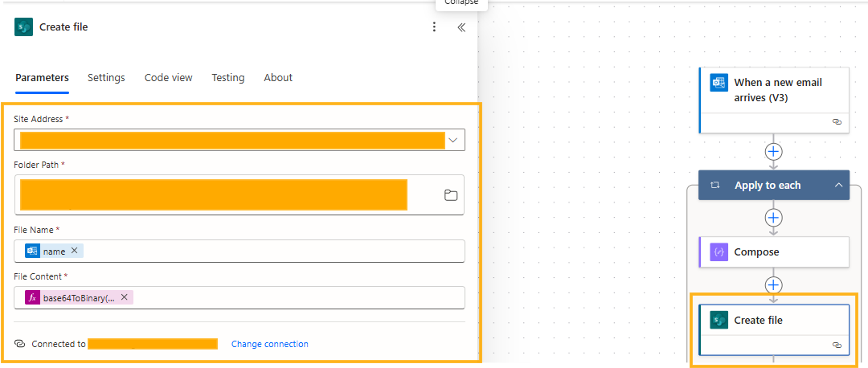Select the Create file action card

(x=774, y=329)
